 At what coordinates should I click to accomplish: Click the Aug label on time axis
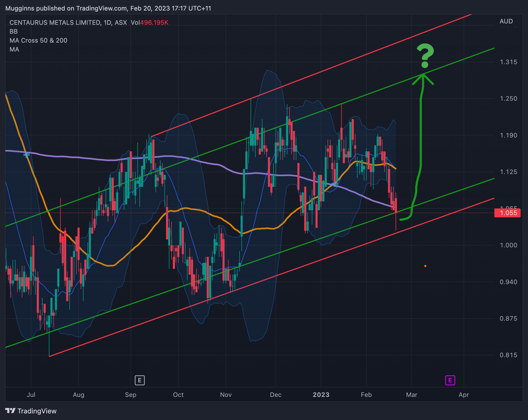[79, 395]
